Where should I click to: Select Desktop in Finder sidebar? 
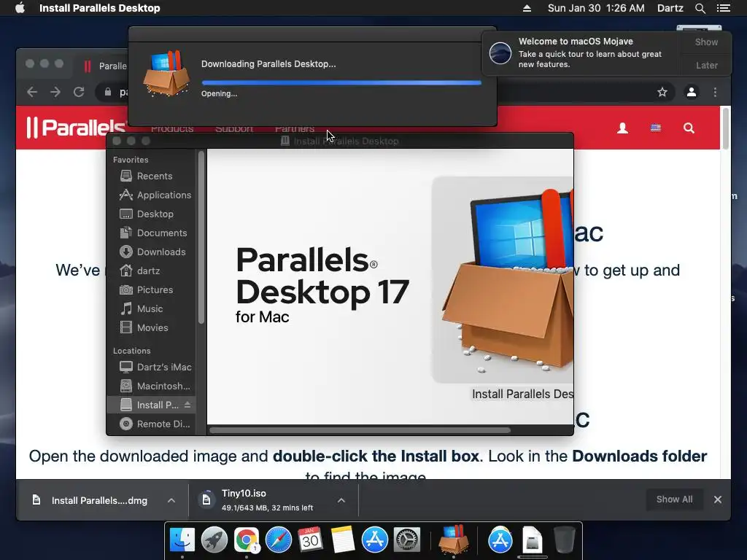[151, 214]
